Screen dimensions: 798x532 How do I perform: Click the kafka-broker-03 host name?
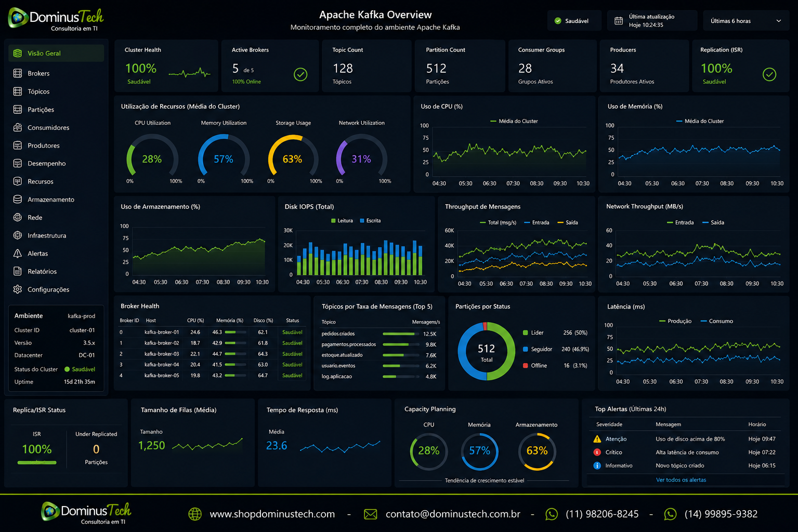pos(162,354)
